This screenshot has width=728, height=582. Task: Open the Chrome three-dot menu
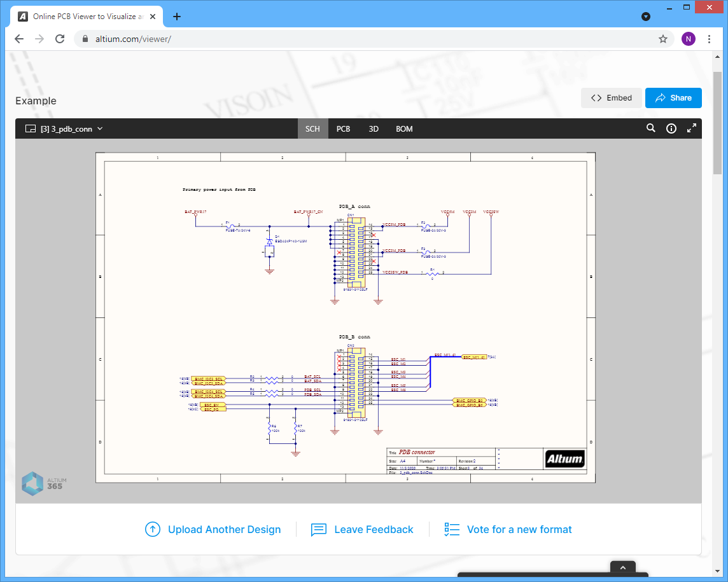click(710, 39)
